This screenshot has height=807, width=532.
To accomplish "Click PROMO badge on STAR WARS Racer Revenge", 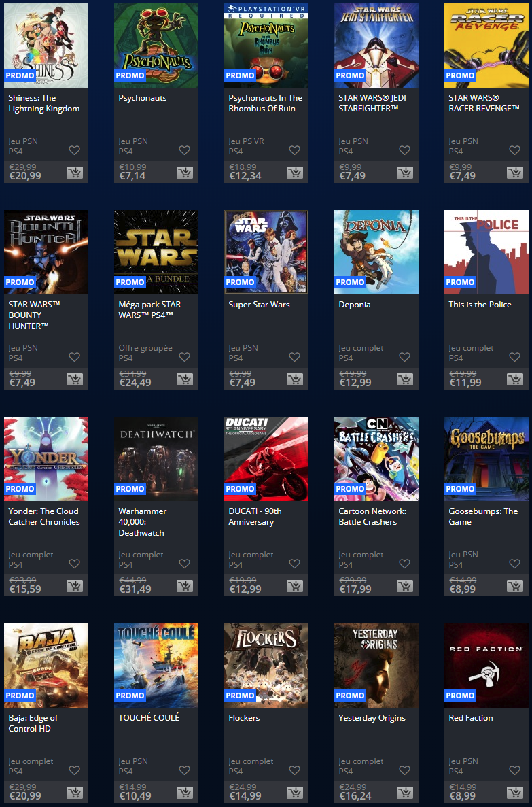I will click(460, 75).
